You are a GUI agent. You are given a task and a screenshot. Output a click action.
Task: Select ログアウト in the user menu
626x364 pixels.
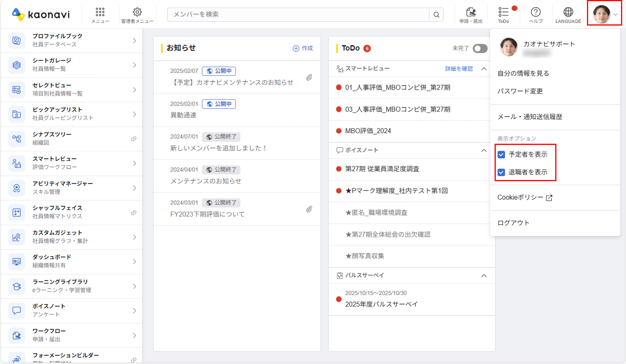coord(513,223)
